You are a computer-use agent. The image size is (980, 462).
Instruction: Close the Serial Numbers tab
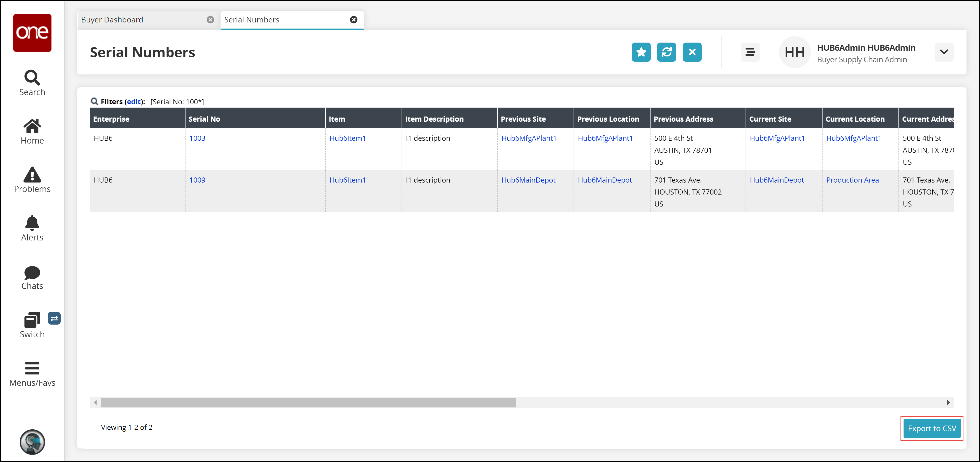(353, 20)
